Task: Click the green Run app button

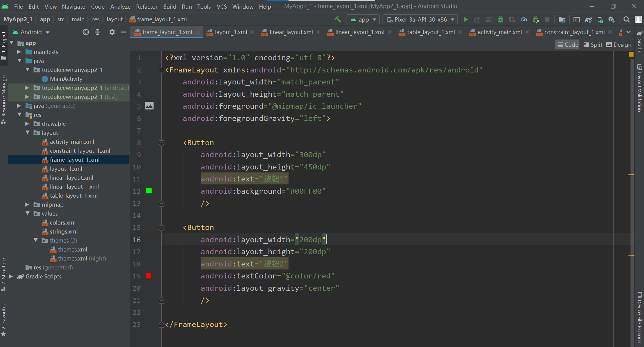Action: point(466,20)
